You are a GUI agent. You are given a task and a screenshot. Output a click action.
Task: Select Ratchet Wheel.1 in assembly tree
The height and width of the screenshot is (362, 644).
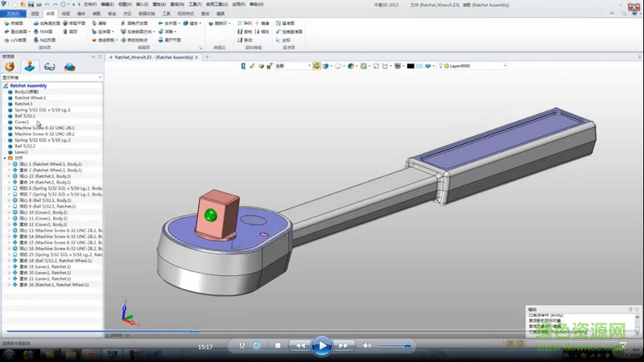(28, 97)
